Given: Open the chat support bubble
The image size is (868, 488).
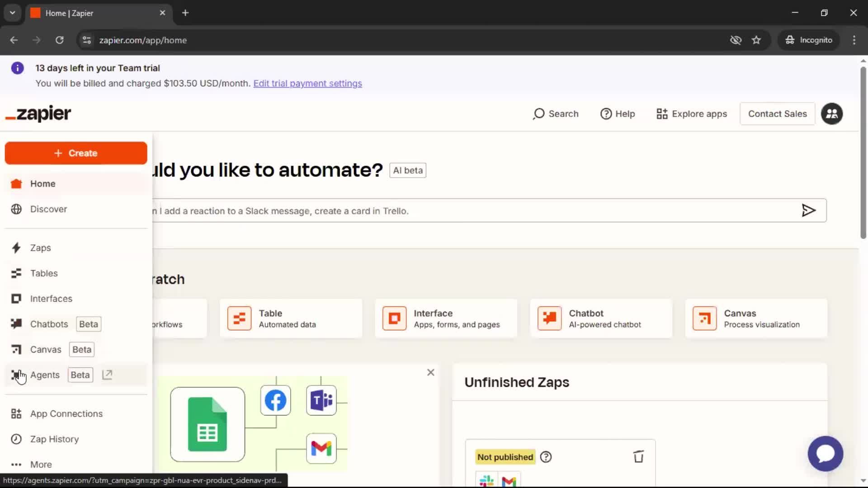Looking at the screenshot, I should (825, 453).
